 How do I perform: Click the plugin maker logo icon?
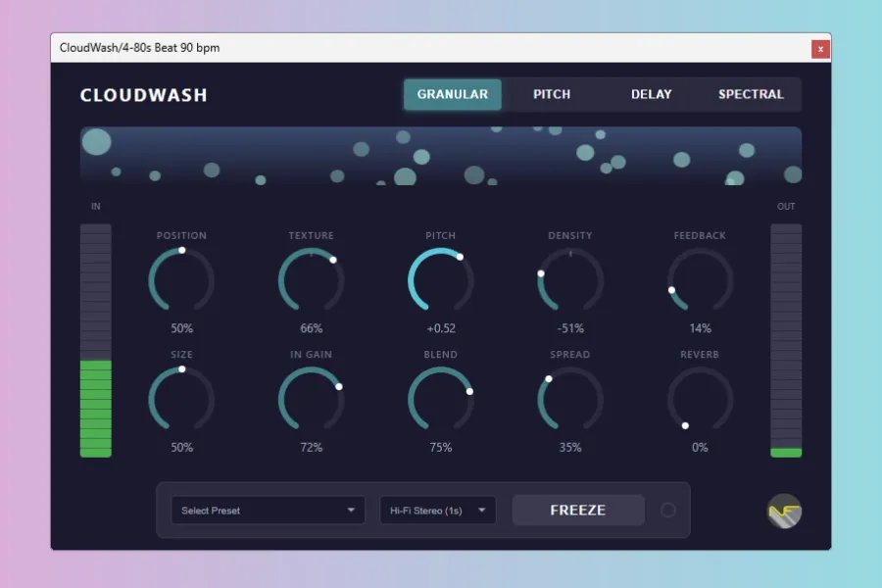784,512
